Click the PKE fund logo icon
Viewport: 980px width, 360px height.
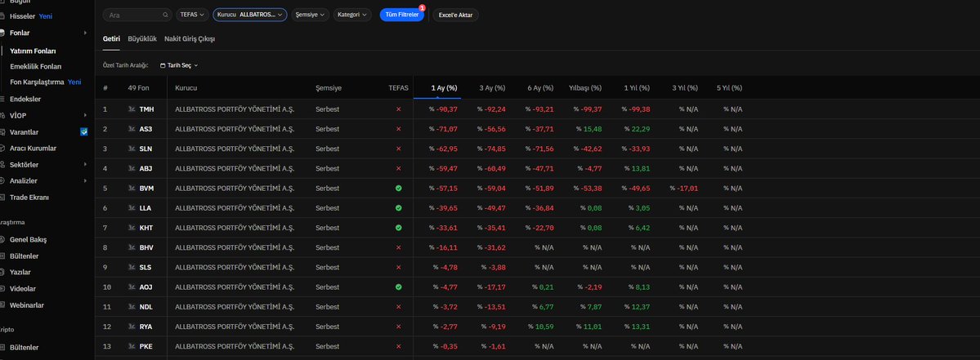[x=132, y=346]
